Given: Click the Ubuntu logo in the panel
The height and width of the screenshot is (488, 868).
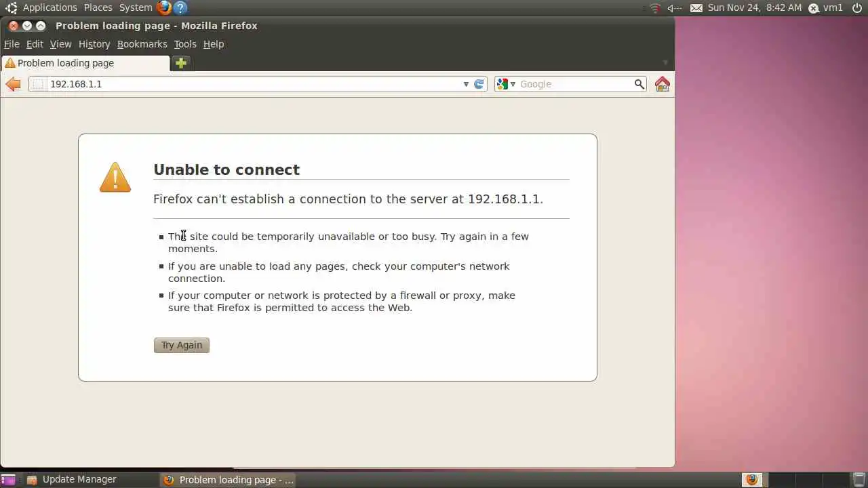Looking at the screenshot, I should (x=12, y=8).
